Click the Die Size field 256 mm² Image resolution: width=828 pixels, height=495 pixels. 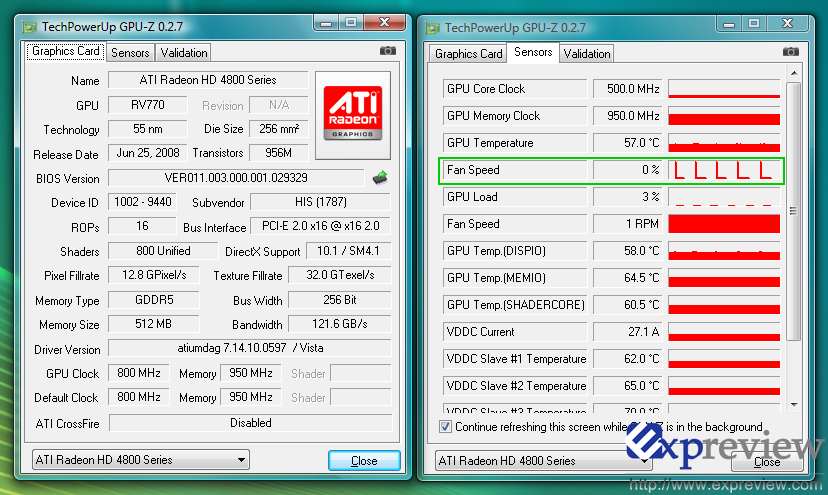coord(279,128)
